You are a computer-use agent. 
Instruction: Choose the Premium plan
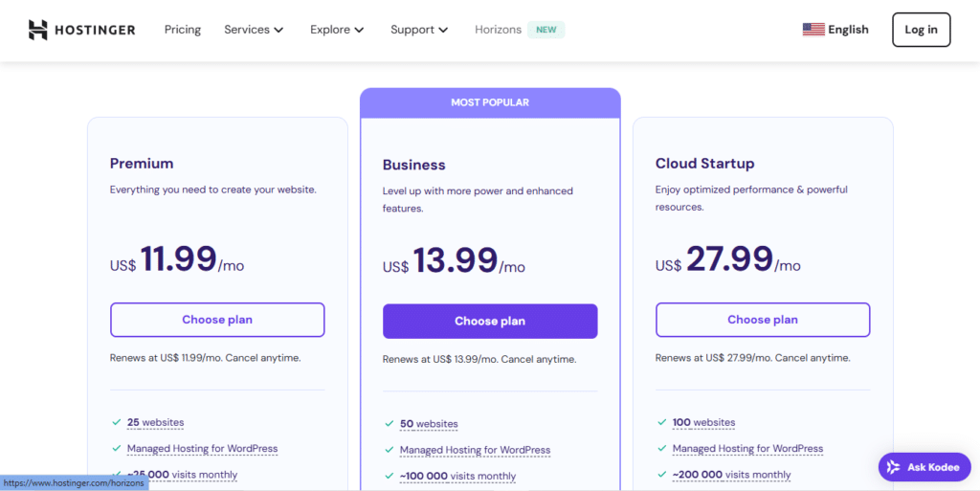click(x=217, y=320)
